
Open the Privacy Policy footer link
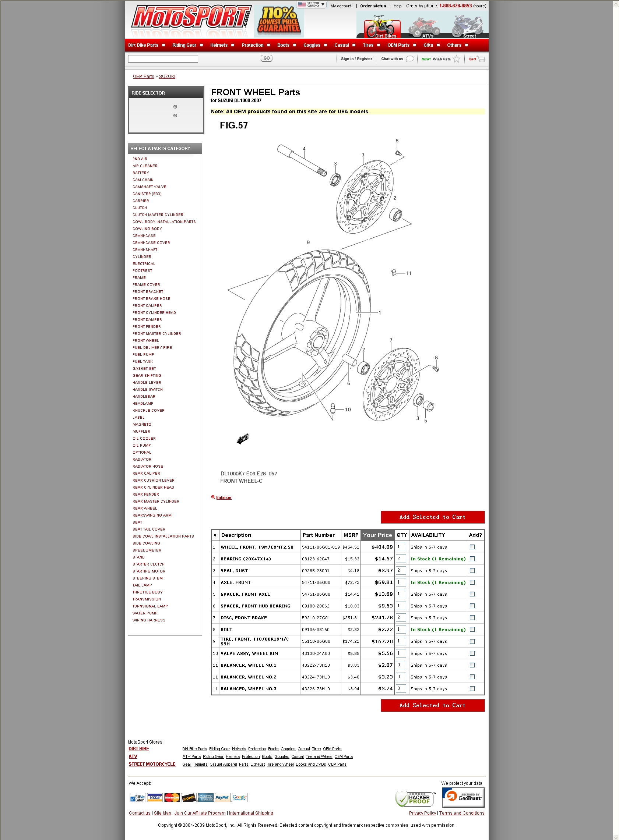pyautogui.click(x=422, y=813)
